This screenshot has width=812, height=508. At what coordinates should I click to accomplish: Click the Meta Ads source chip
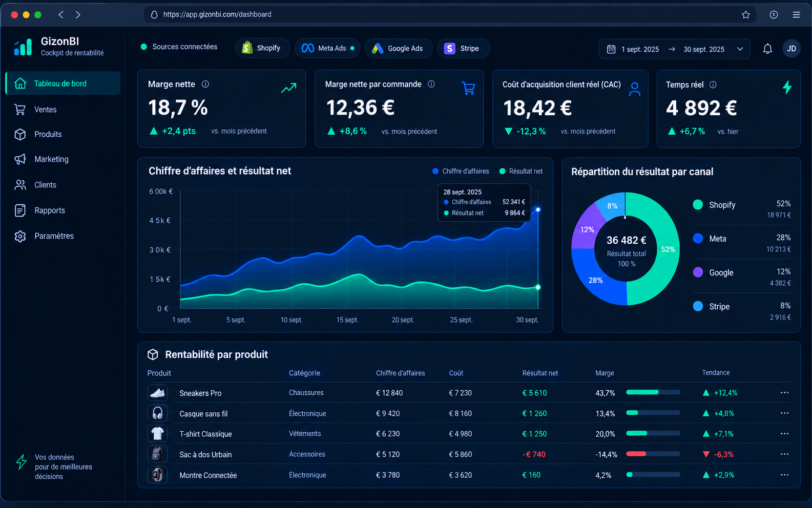click(x=327, y=48)
